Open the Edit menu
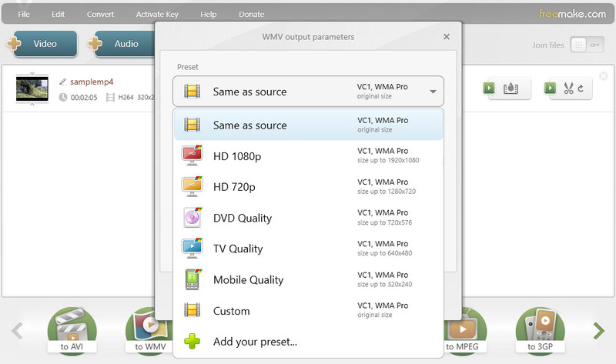The image size is (616, 364). coord(58,14)
